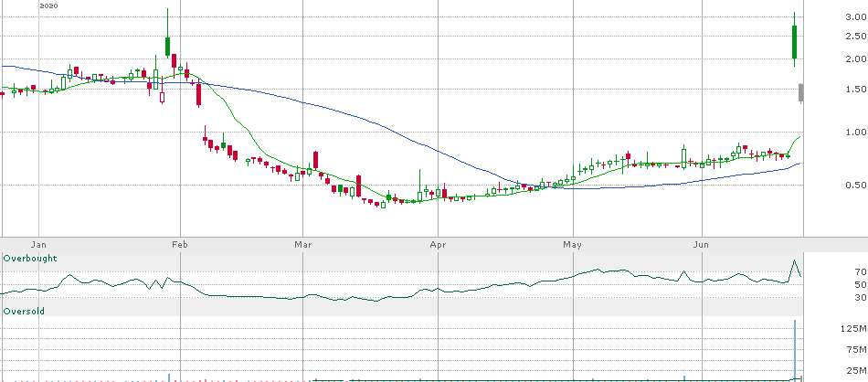Click the Oversold label in the RSI panel
The width and height of the screenshot is (868, 382).
point(24,311)
